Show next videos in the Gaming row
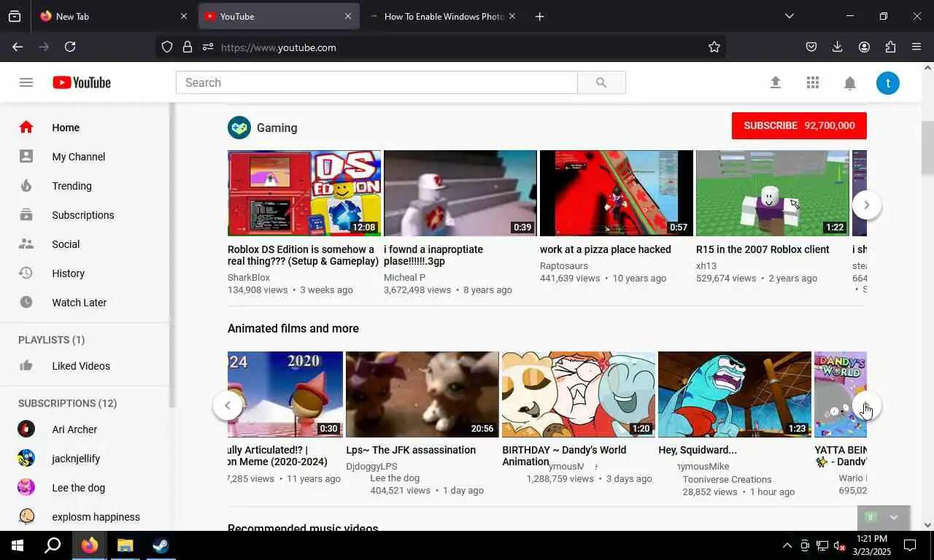This screenshot has height=560, width=934. [866, 205]
